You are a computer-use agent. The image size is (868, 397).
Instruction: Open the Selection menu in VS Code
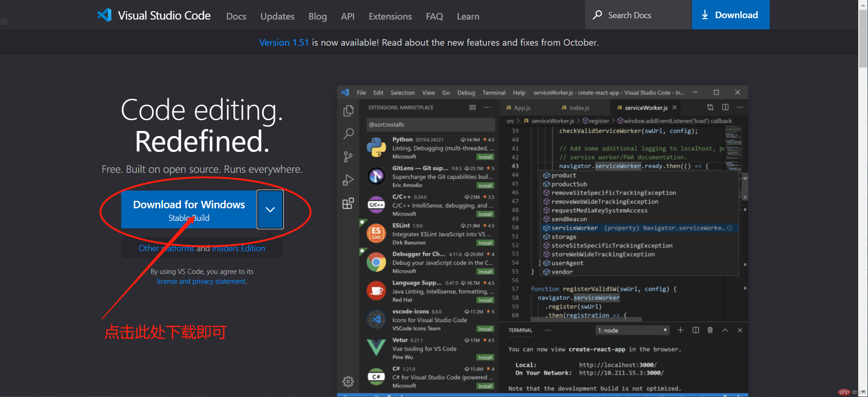pos(403,93)
